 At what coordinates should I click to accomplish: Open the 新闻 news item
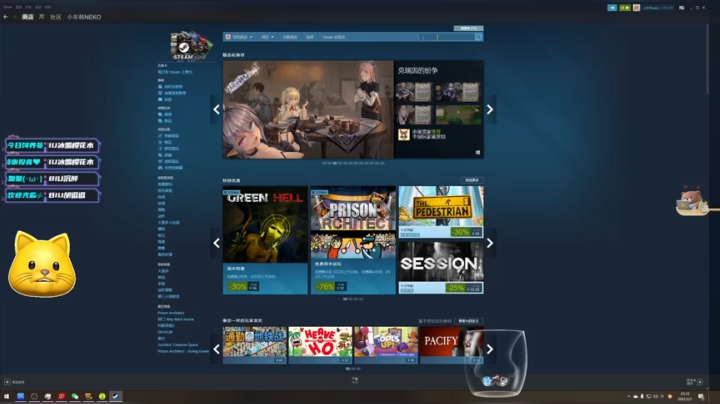pos(310,37)
